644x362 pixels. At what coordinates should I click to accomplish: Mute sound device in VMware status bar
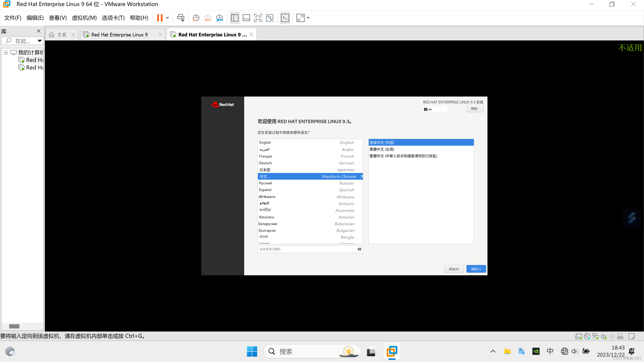coord(604,337)
